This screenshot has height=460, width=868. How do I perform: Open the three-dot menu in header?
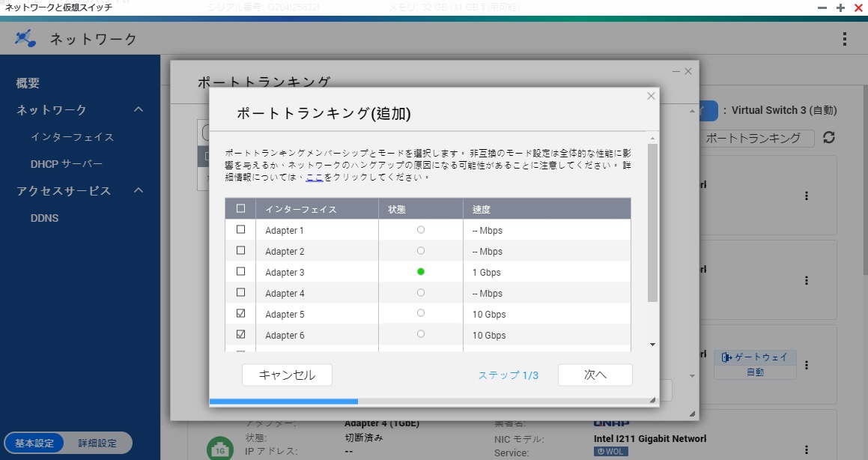[845, 39]
